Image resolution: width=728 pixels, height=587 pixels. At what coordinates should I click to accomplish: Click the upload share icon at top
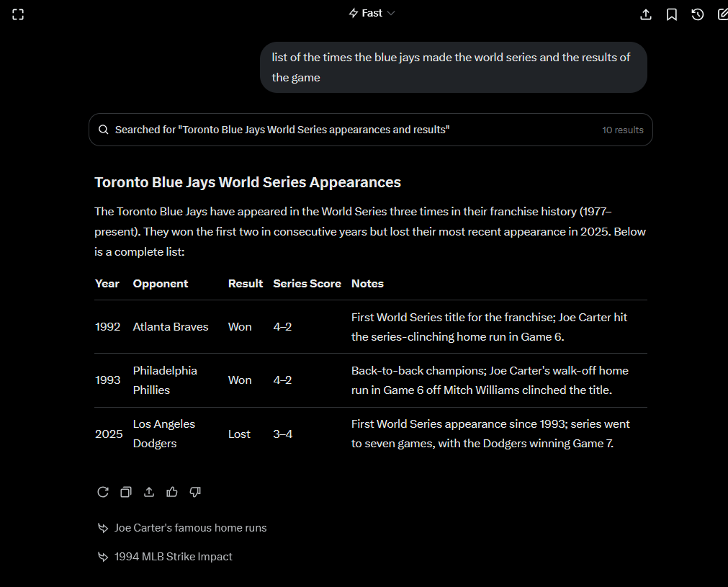pyautogui.click(x=645, y=14)
